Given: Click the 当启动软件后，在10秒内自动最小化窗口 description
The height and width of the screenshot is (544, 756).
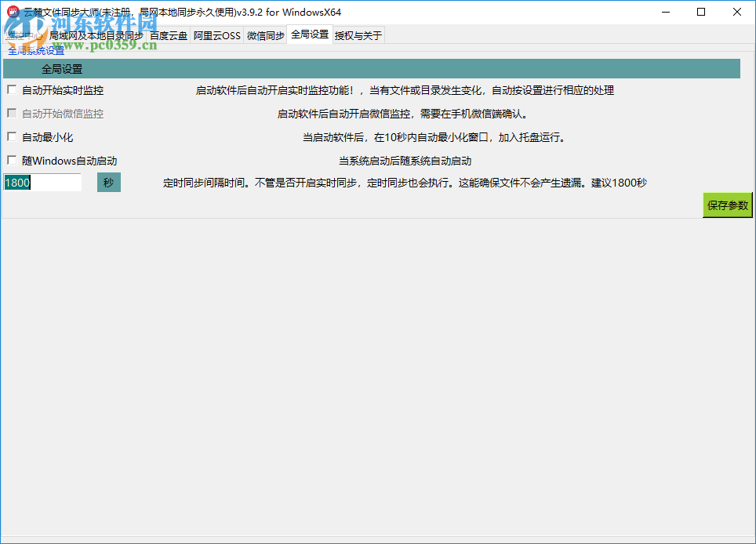Looking at the screenshot, I should click(x=434, y=137).
